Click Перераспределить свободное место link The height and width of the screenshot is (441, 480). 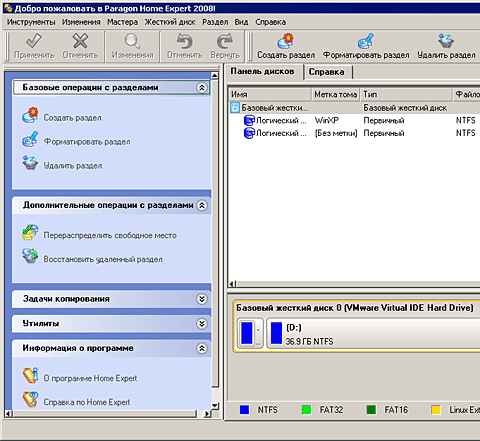(110, 235)
